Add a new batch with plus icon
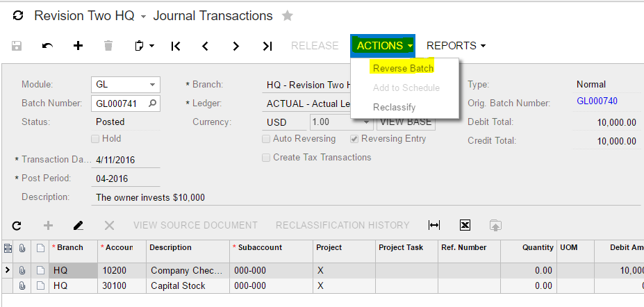 click(78, 46)
